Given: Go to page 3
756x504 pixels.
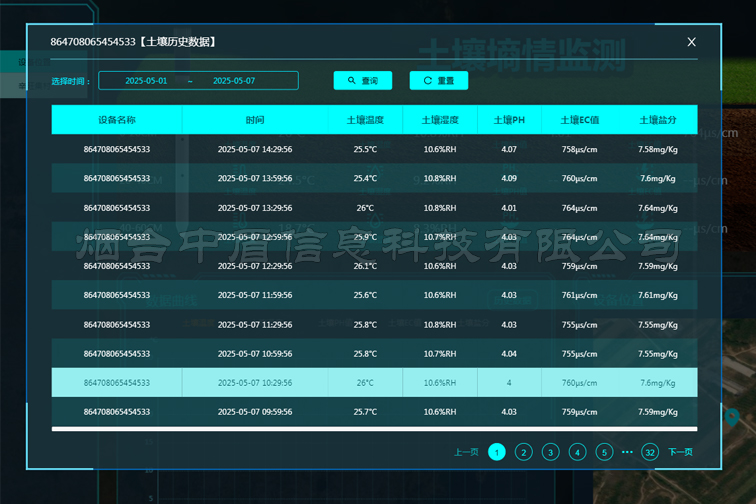Looking at the screenshot, I should [551, 452].
